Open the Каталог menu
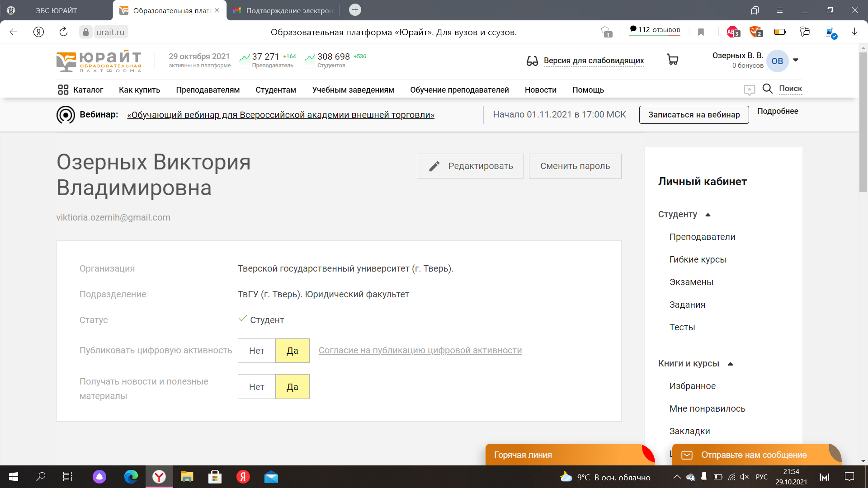Image resolution: width=868 pixels, height=488 pixels. tap(88, 90)
